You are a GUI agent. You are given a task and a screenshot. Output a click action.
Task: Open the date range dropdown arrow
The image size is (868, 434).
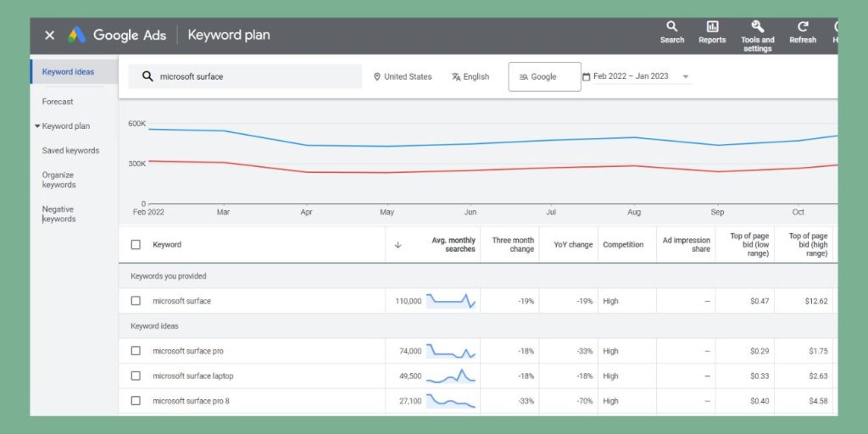coord(685,77)
